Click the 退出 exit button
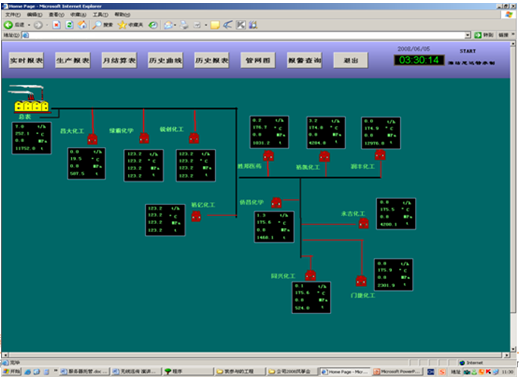Viewport: 519px width, 380px height. pos(351,60)
